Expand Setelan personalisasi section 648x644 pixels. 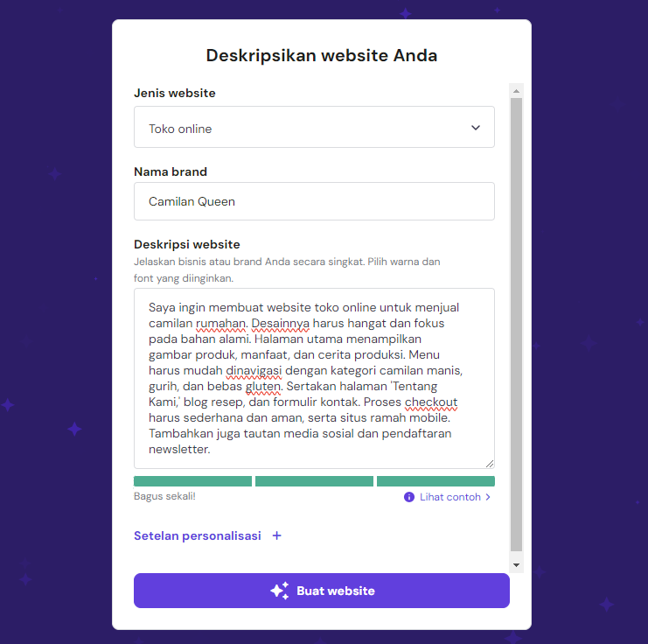coord(198,535)
